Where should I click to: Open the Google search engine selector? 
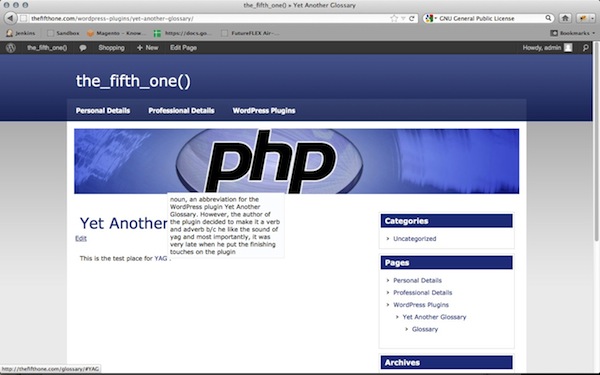point(431,18)
